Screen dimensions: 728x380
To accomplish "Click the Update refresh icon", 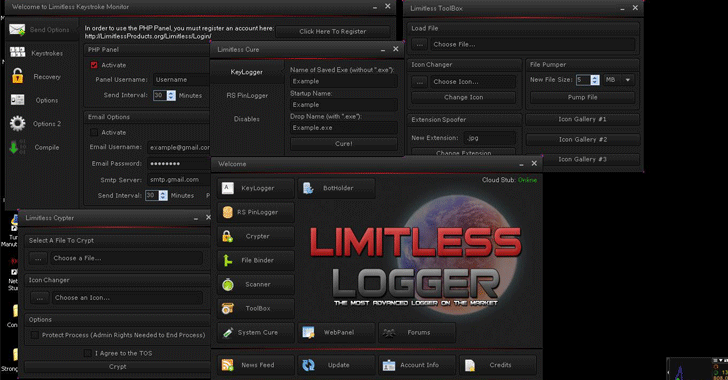I will click(x=308, y=365).
